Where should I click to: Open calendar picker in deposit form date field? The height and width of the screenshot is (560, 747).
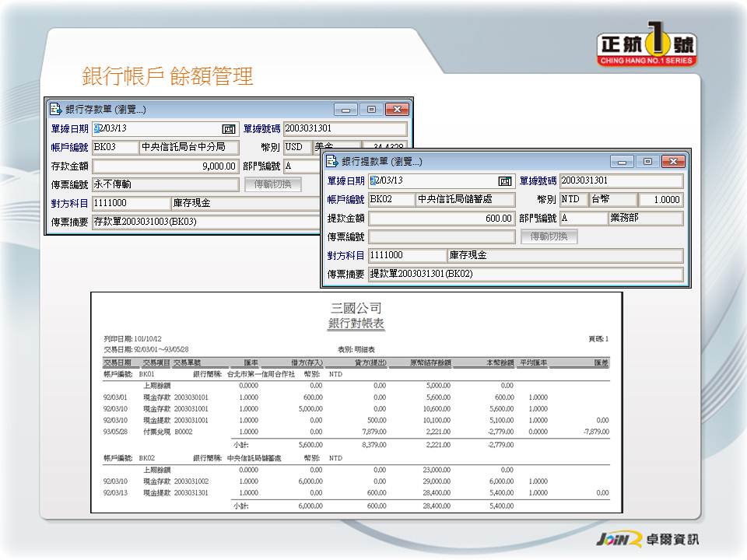point(229,129)
